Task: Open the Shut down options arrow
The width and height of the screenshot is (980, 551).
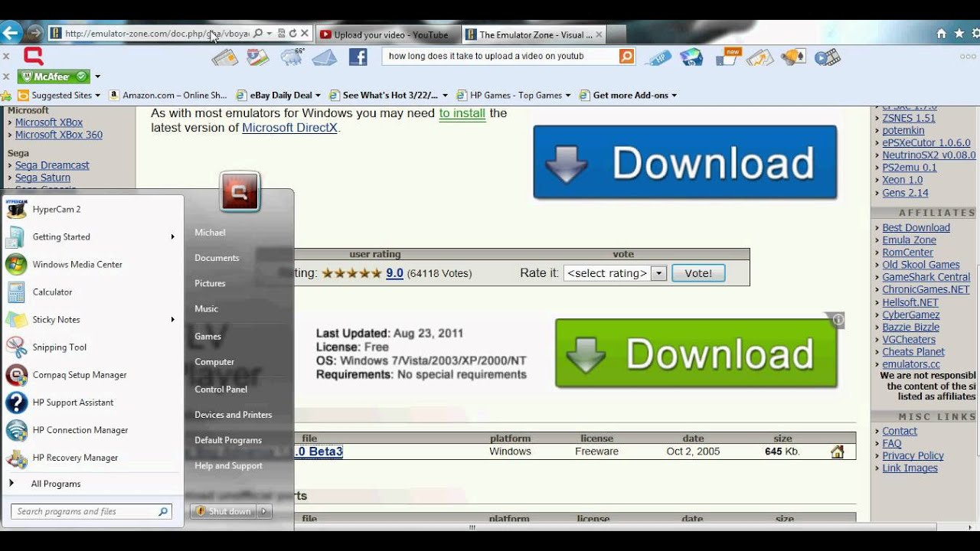Action: point(263,511)
